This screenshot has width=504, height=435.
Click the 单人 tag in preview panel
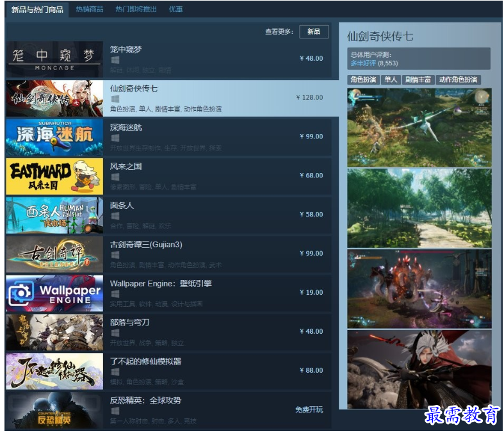391,79
